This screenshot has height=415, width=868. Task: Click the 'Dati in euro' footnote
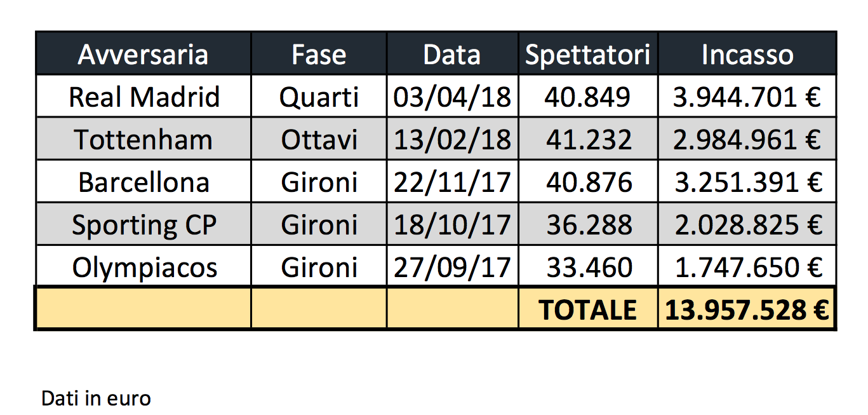pyautogui.click(x=96, y=398)
